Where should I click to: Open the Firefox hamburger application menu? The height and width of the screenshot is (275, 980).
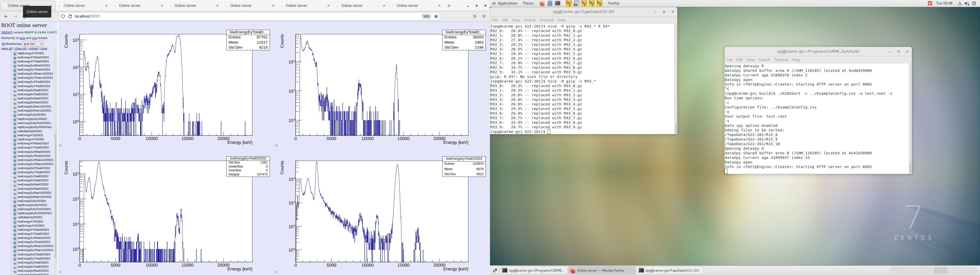(484, 16)
